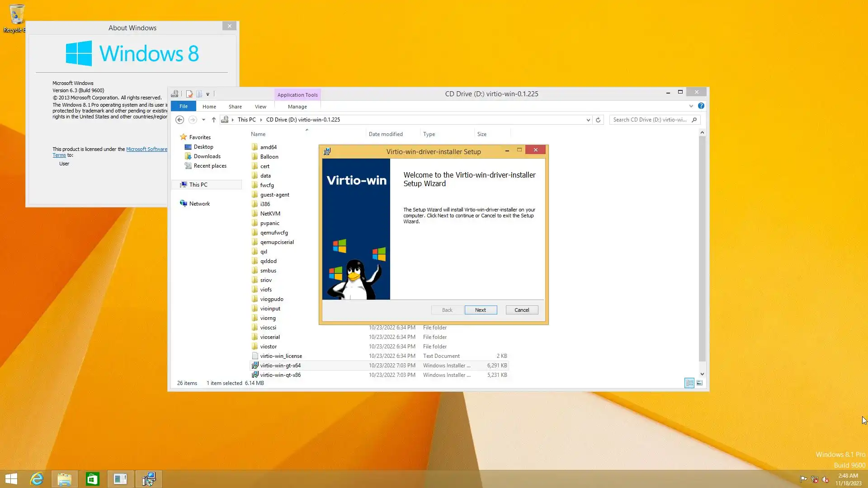Open the recent locations dropdown arrow

click(203, 120)
